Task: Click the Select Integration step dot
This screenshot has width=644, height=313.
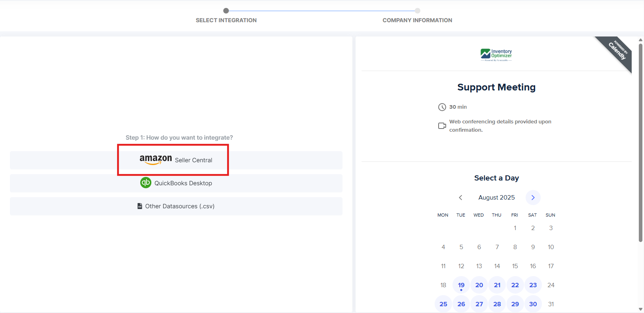Action: click(x=226, y=11)
